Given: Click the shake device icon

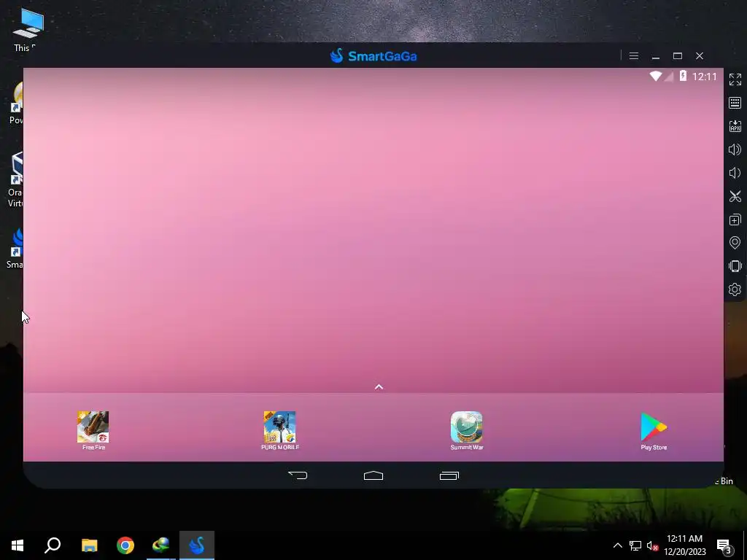Looking at the screenshot, I should point(735,266).
